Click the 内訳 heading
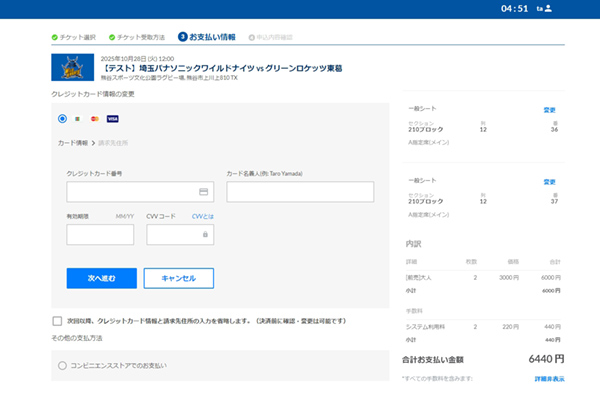Viewport: 600px width, 408px height. coord(413,244)
